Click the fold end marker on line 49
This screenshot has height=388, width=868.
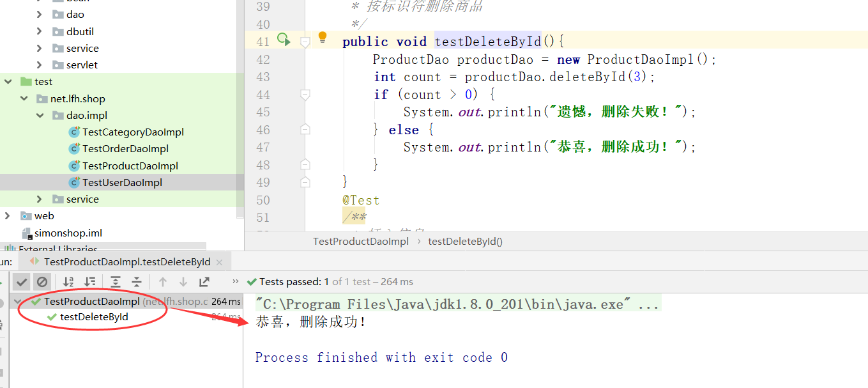pyautogui.click(x=305, y=182)
